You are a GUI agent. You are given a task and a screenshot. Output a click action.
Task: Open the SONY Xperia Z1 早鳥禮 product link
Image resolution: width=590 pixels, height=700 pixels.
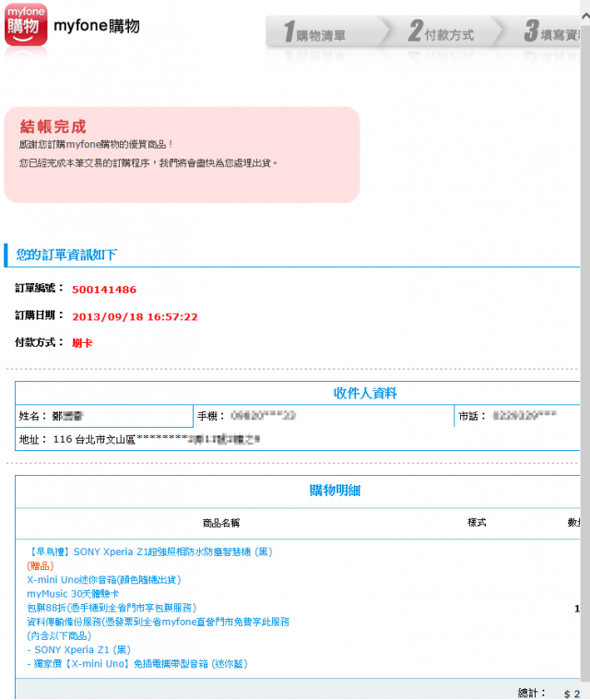coord(149,552)
